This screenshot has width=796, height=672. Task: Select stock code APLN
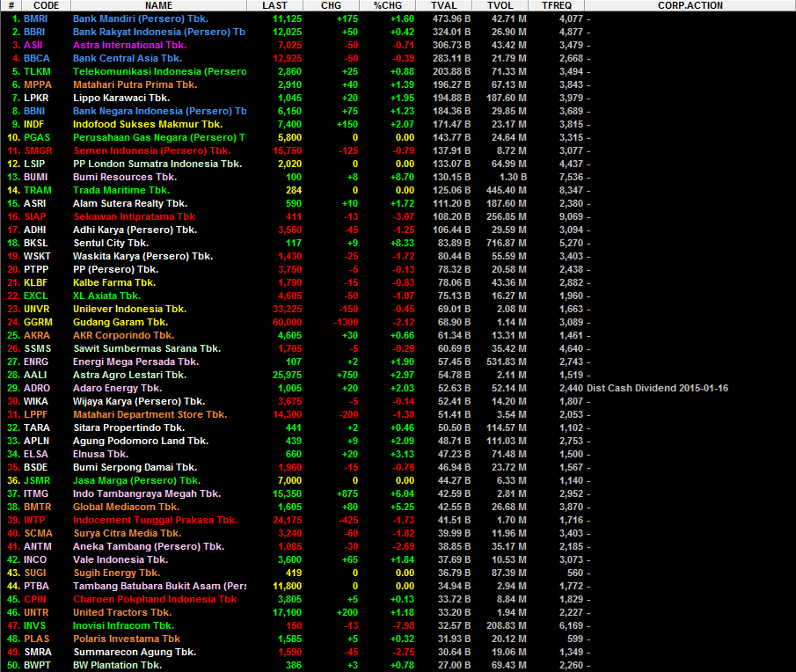coord(37,441)
